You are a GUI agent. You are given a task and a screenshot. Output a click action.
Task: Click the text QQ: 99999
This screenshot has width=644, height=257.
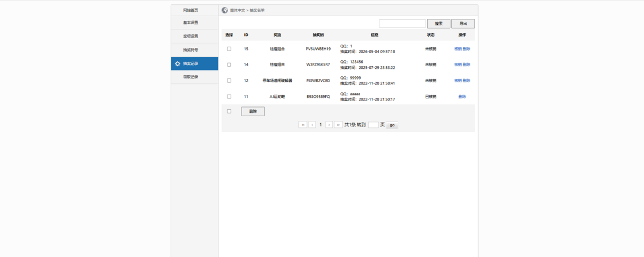tap(350, 78)
